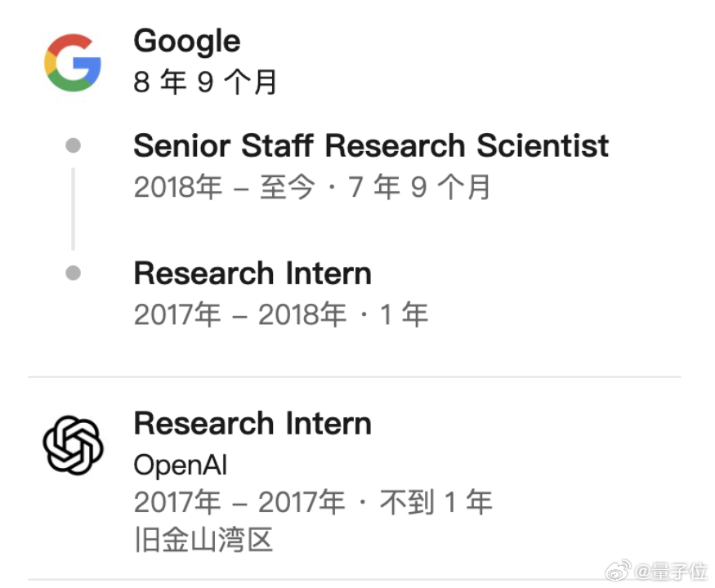Select the Google total tenure '8 年 9 个月'
This screenshot has height=588, width=715.
(205, 82)
